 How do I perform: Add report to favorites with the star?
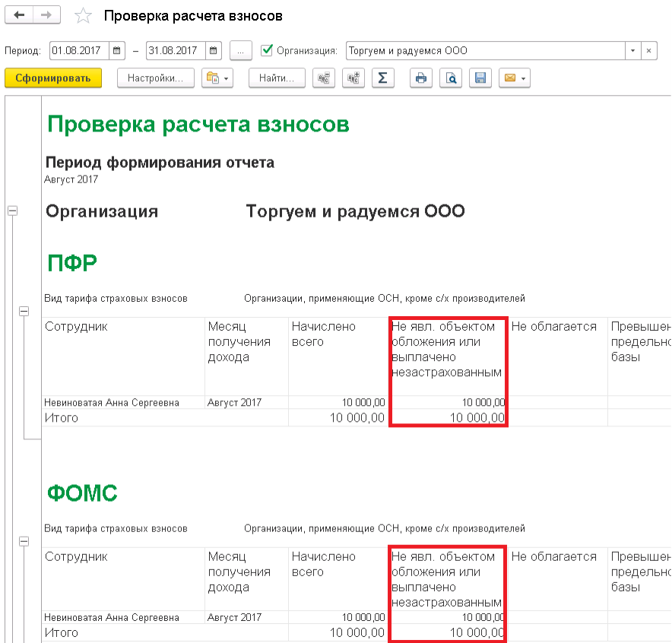(x=83, y=16)
